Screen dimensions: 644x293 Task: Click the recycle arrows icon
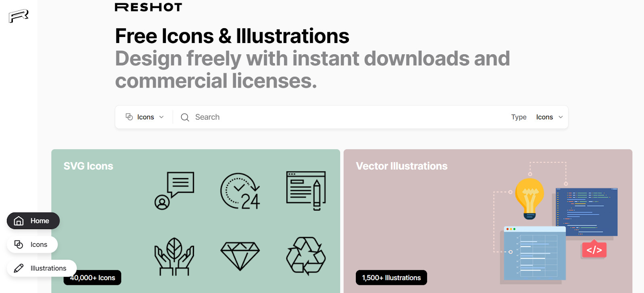click(306, 256)
